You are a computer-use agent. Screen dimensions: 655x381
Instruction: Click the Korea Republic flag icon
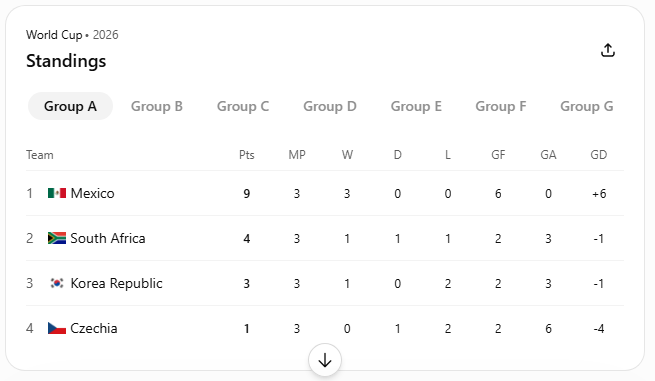pos(57,283)
